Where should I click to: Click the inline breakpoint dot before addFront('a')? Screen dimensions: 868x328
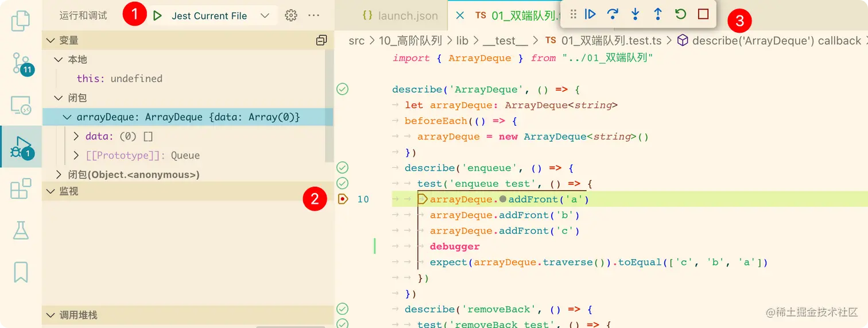click(x=503, y=199)
